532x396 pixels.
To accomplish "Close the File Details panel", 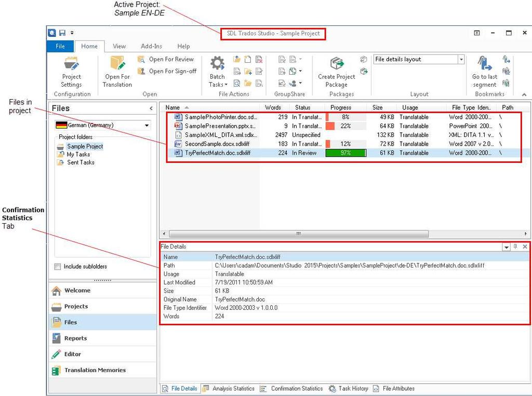I will (x=525, y=247).
